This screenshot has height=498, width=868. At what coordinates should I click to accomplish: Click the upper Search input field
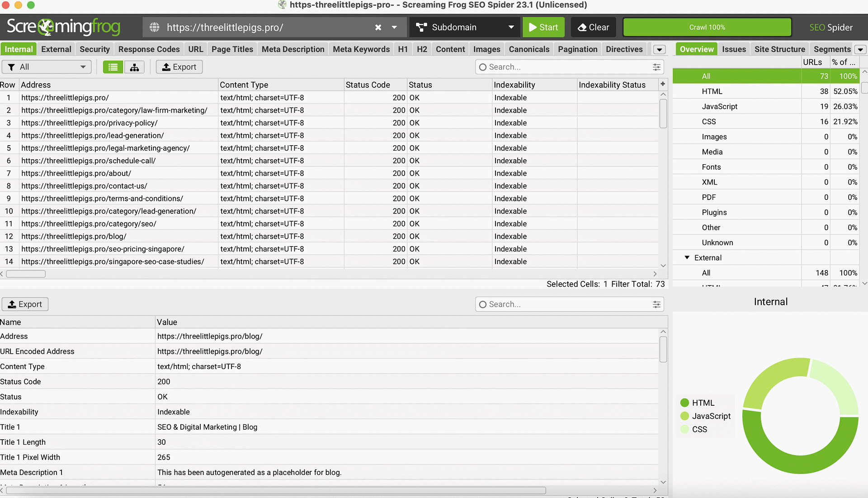[x=565, y=67]
